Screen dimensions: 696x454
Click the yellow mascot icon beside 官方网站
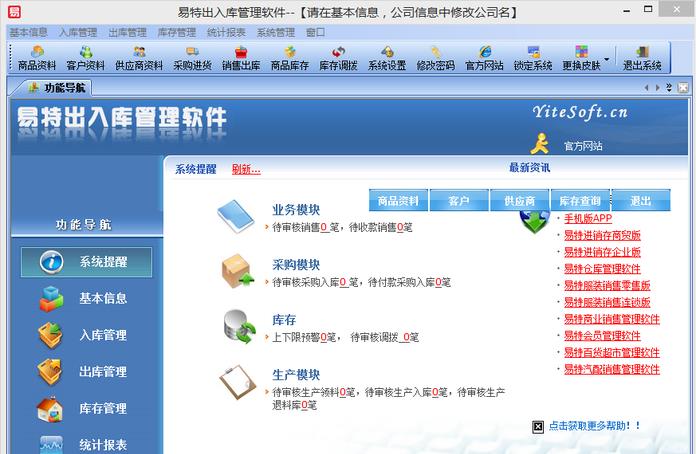[x=540, y=143]
